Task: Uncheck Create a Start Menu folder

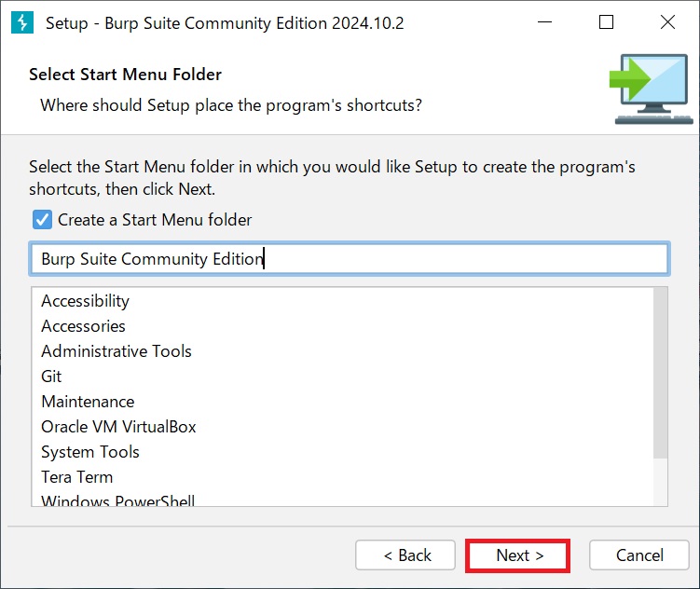Action: (43, 220)
